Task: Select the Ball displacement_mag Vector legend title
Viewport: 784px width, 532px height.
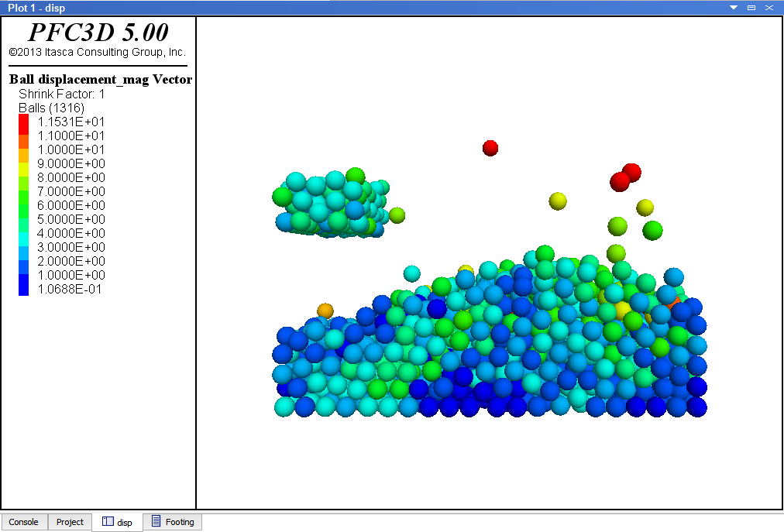Action: [x=100, y=80]
